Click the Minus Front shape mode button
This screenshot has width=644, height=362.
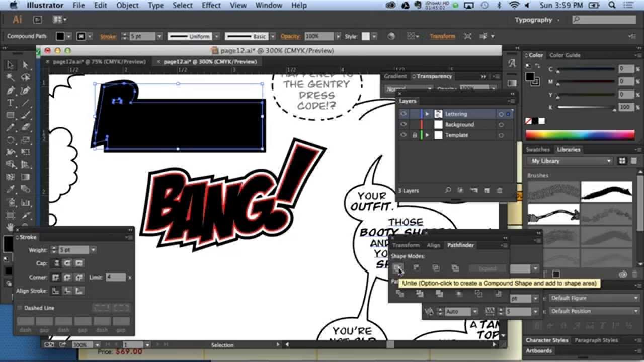pyautogui.click(x=417, y=268)
